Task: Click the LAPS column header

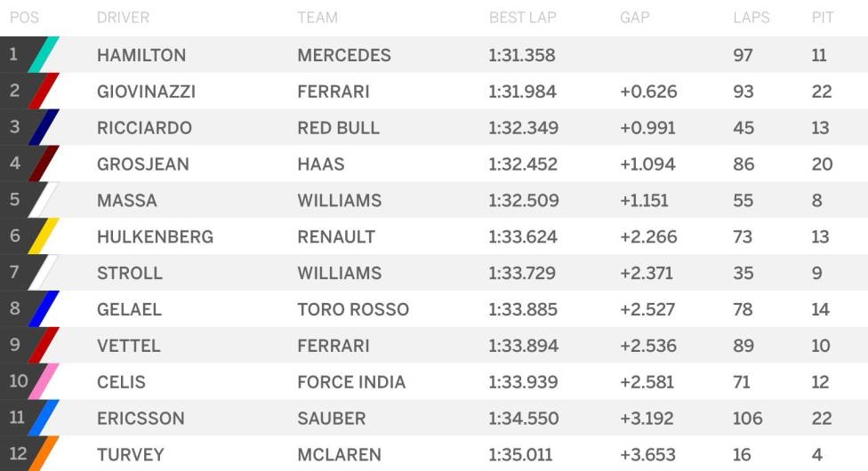Action: 751,18
